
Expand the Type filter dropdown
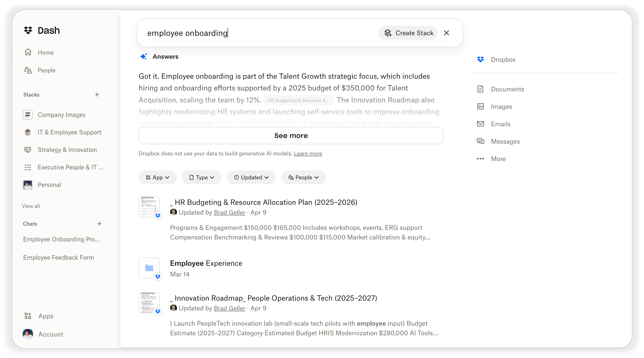[201, 177]
